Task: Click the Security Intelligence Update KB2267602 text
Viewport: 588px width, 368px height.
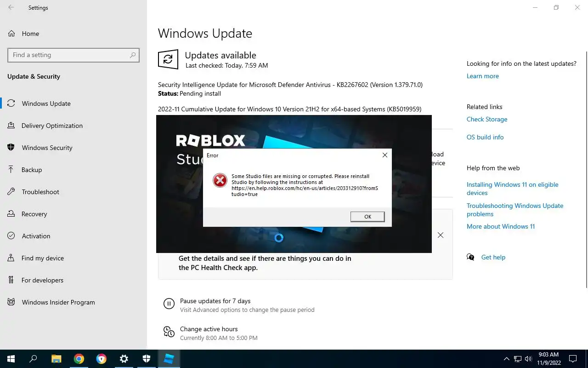Action: (x=290, y=85)
